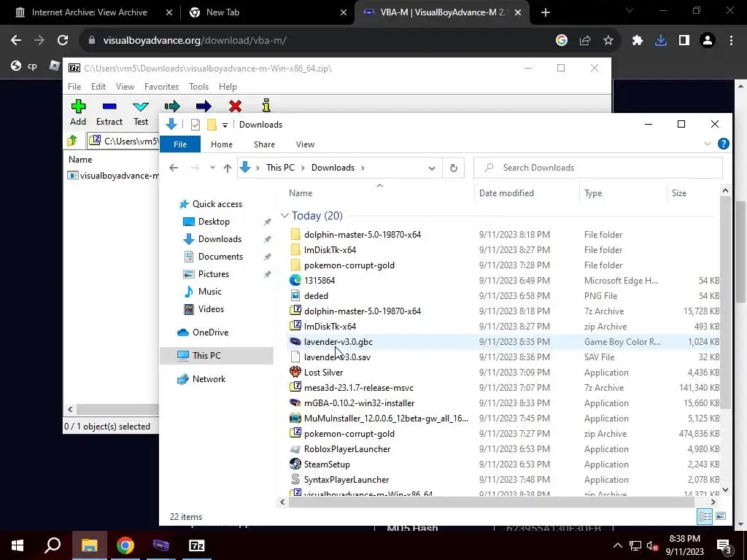Bookmark this page with star icon
The width and height of the screenshot is (747, 560).
click(608, 41)
